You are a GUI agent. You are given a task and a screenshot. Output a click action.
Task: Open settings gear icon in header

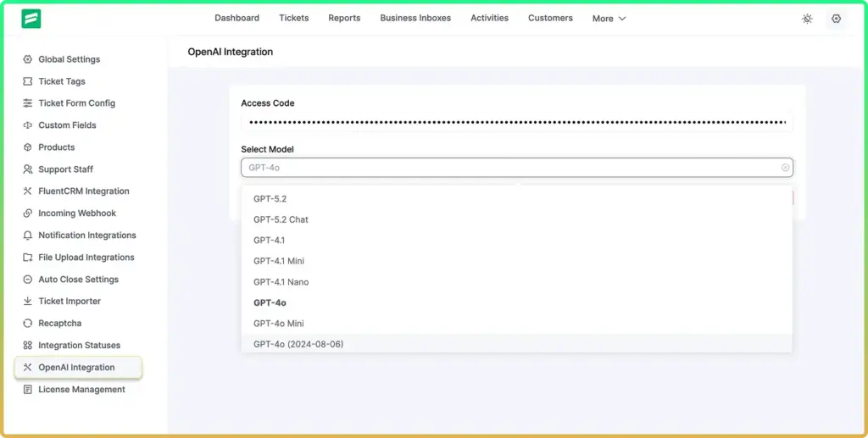836,19
